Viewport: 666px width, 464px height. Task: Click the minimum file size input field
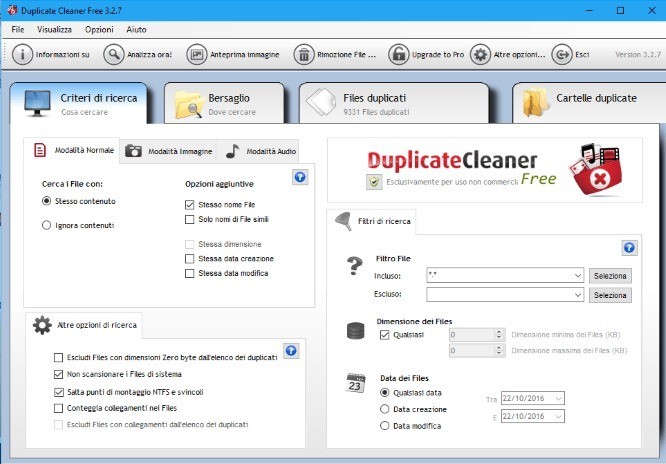pos(472,335)
